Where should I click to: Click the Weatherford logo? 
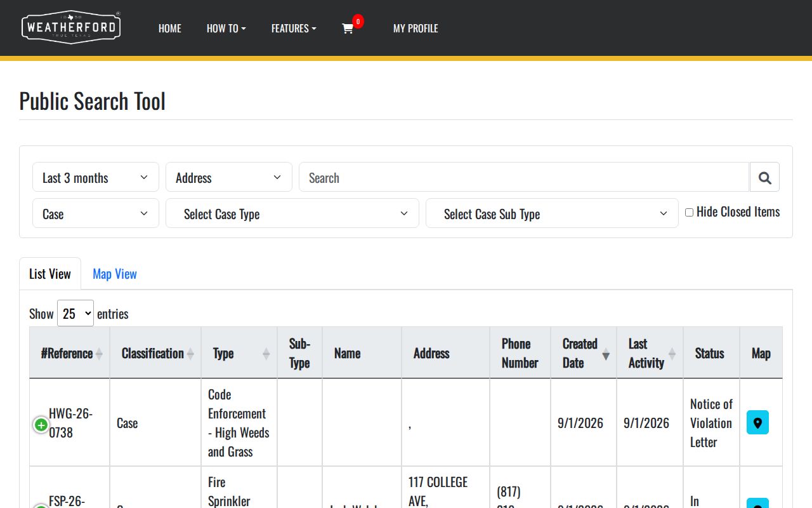point(71,27)
